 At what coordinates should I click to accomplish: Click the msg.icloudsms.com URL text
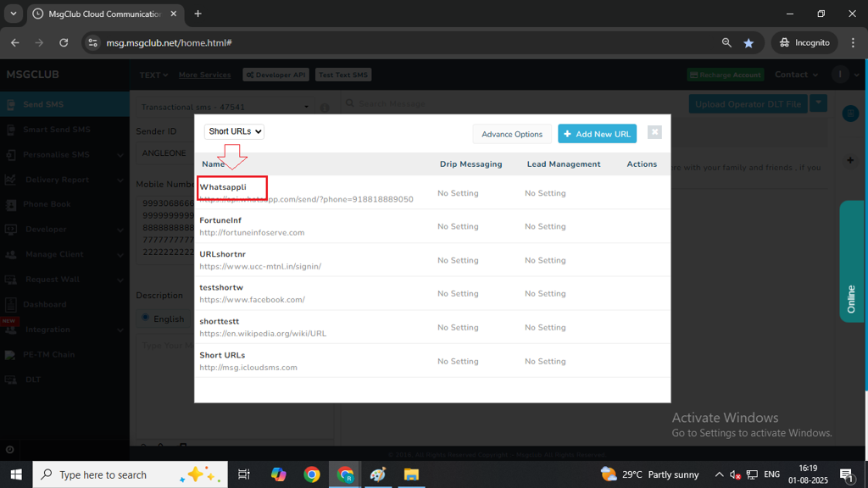coord(248,368)
